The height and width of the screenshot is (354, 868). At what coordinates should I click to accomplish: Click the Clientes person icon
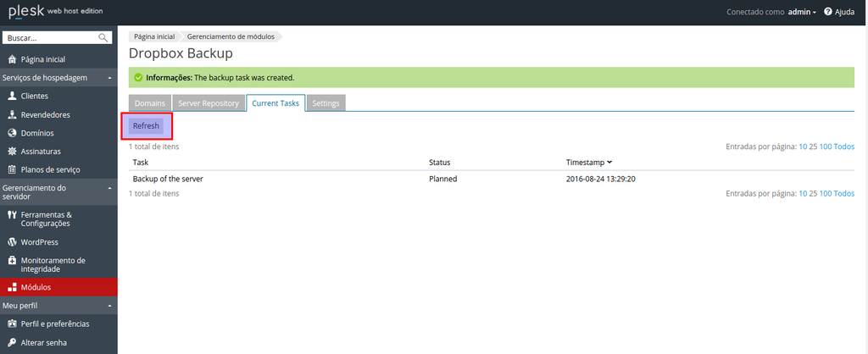pos(12,97)
